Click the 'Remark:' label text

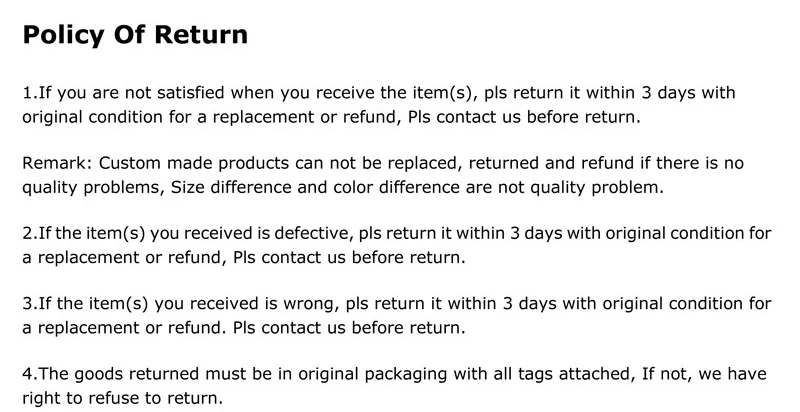click(57, 163)
